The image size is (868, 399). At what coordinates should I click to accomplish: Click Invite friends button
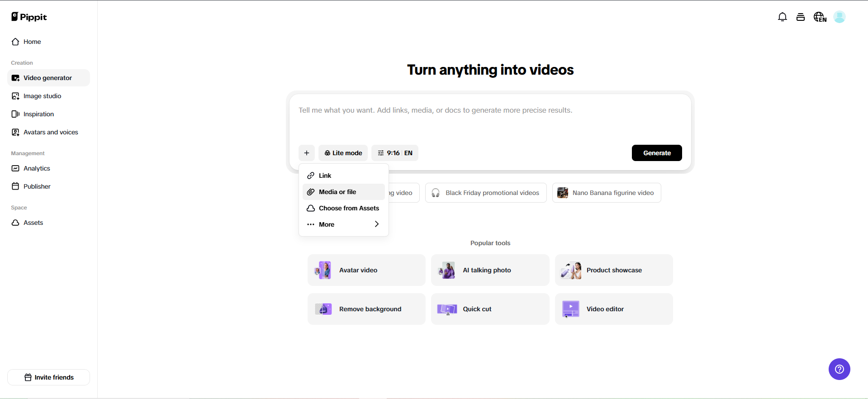(49, 377)
